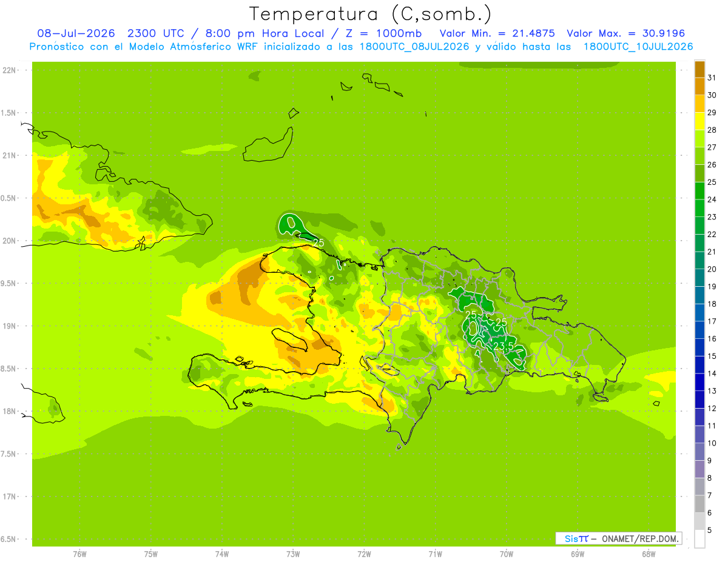Click the "73W" longitude label

click(293, 554)
